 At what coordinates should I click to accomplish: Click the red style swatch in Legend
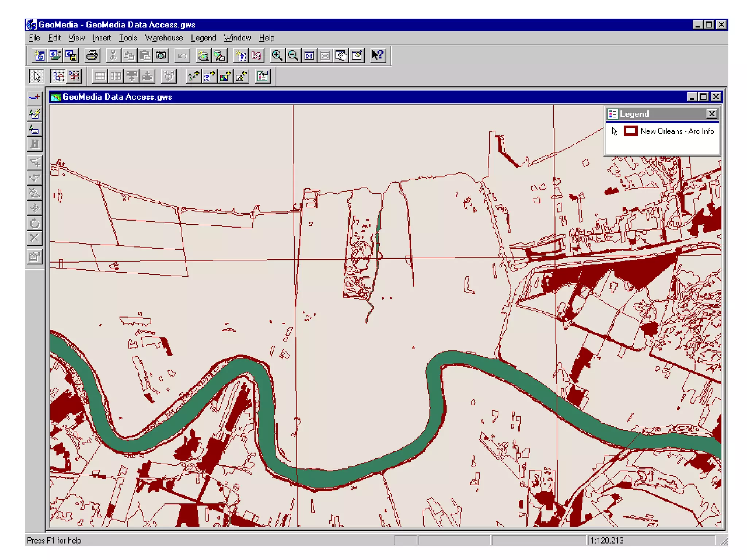[630, 131]
